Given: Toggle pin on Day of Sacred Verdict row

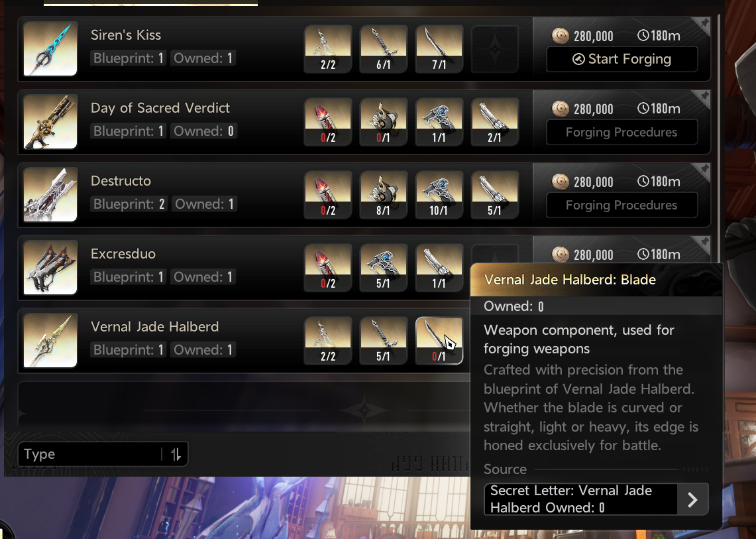Looking at the screenshot, I should [x=704, y=97].
